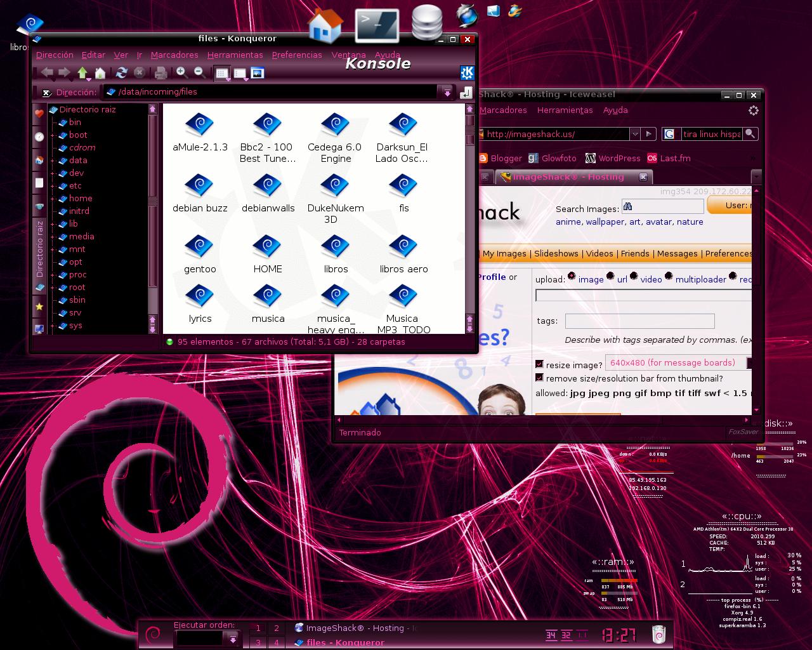The height and width of the screenshot is (650, 812).
Task: Open image preview view in Konqueror toolbar
Action: click(x=258, y=73)
